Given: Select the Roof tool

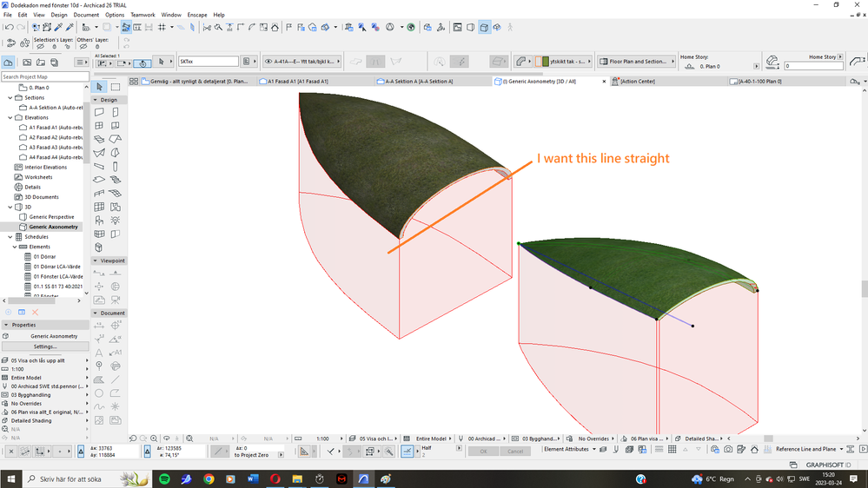Looking at the screenshot, I should click(x=116, y=139).
